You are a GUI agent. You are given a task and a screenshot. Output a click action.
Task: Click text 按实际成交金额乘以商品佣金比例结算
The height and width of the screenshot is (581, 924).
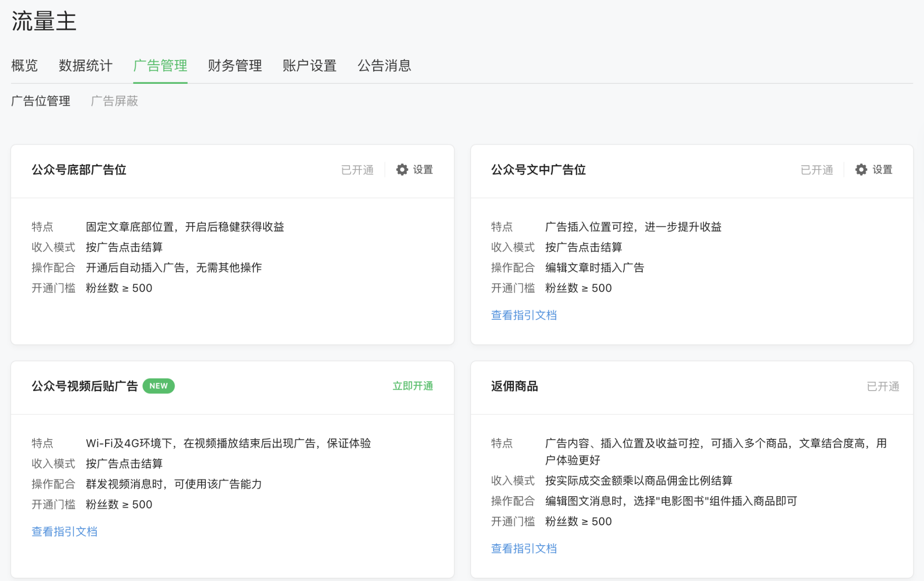tap(639, 480)
